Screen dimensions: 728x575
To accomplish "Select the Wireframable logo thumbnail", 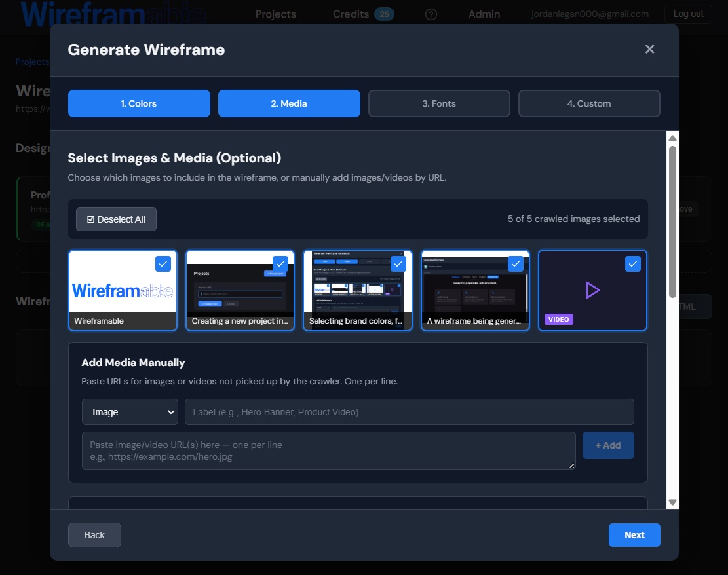I will [x=123, y=291].
